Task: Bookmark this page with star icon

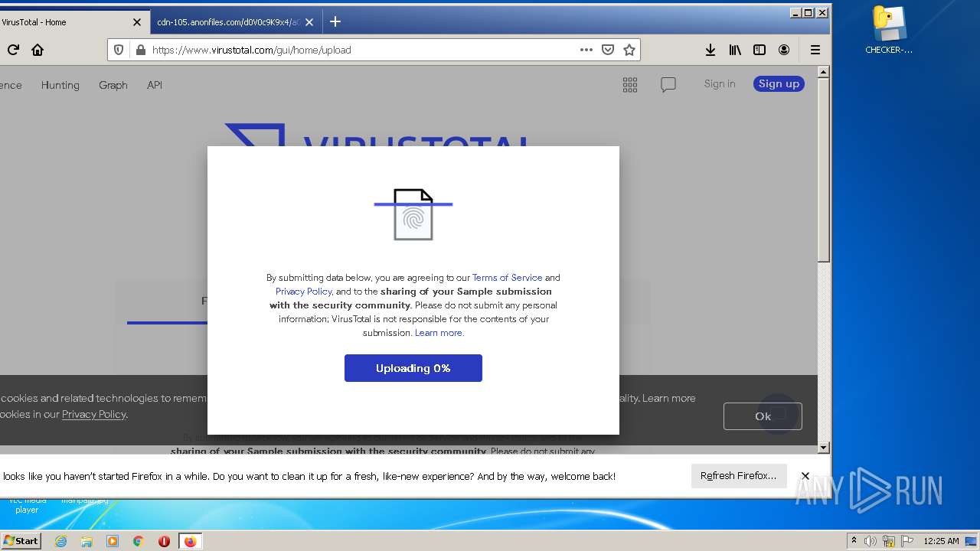Action: tap(629, 50)
